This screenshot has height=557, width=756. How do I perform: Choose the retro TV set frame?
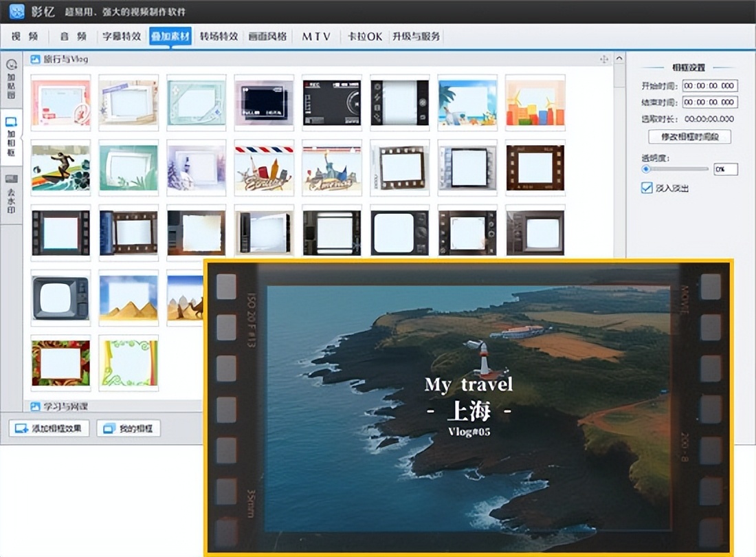click(60, 298)
